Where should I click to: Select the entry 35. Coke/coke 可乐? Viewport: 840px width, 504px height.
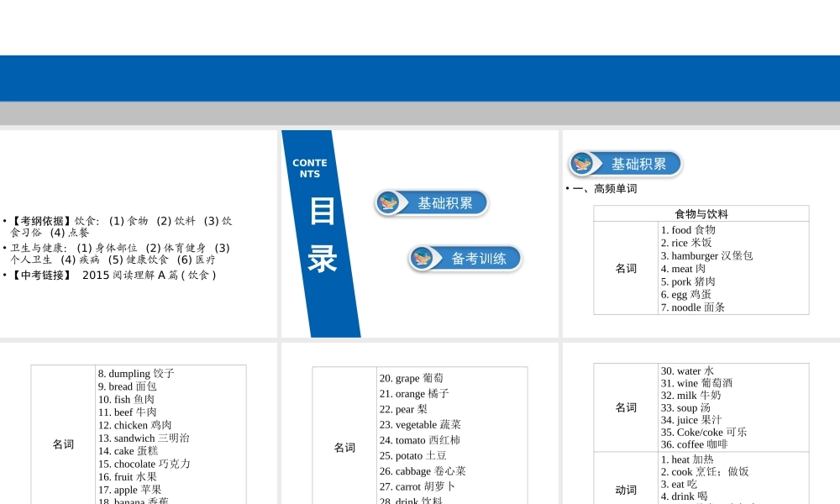(x=704, y=433)
